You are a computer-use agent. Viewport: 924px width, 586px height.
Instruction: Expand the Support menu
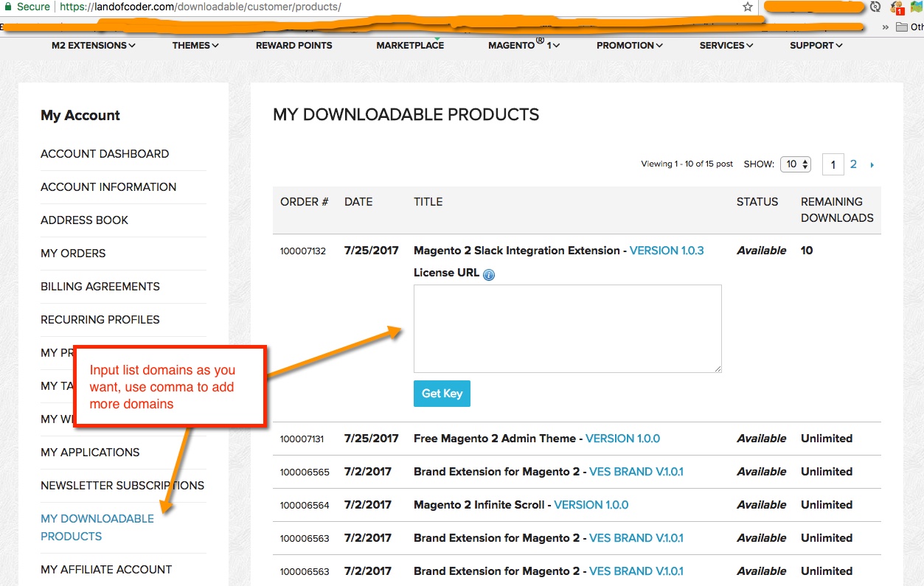816,45
